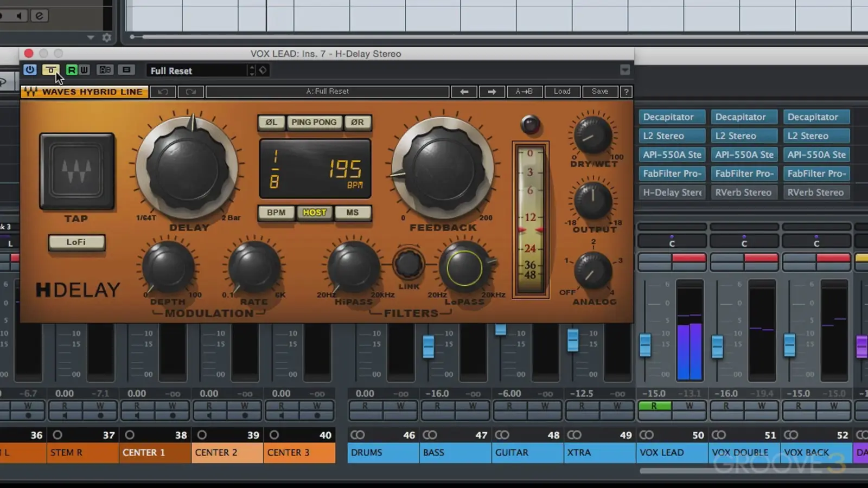Viewport: 868px width, 488px height.
Task: Click the LoPass filter knob
Action: click(464, 267)
